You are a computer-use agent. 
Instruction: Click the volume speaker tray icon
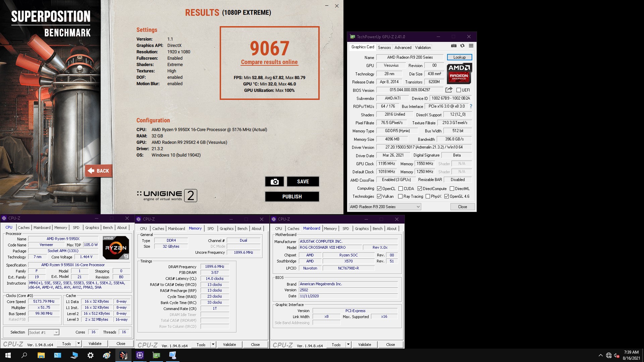point(616,355)
